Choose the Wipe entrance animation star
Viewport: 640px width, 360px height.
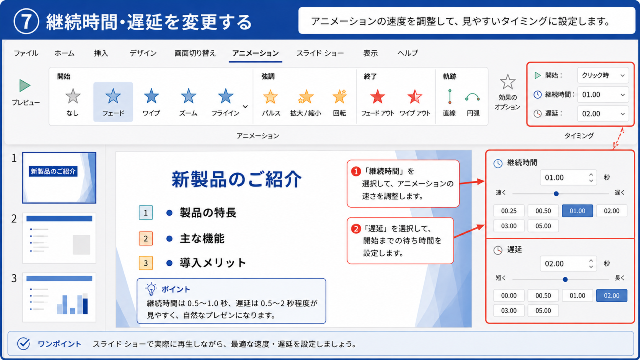tap(151, 97)
